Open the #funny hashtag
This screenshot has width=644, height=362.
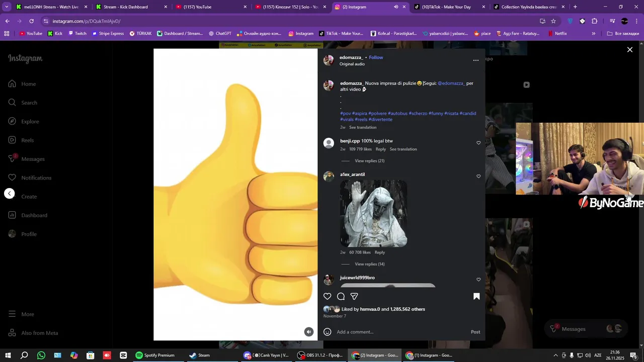coord(436,113)
